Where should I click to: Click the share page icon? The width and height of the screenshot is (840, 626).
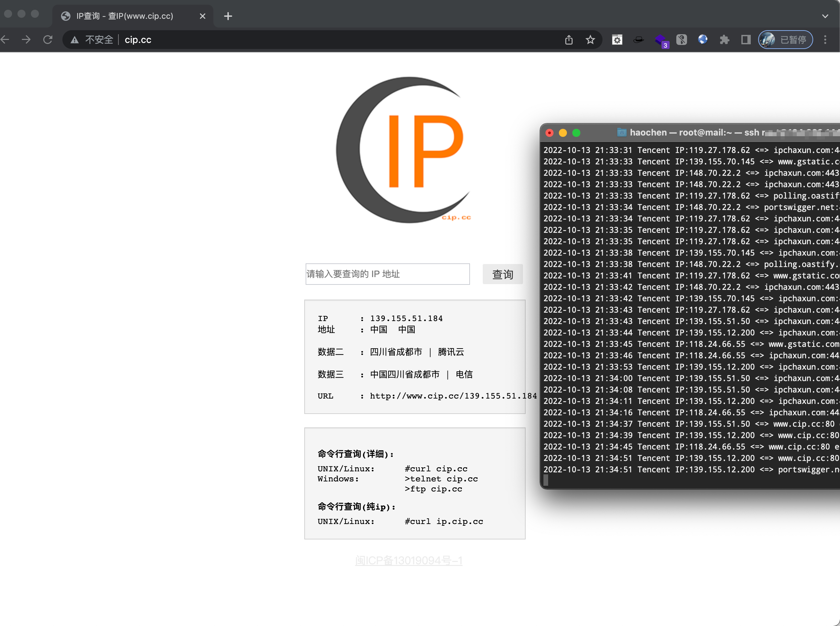569,40
